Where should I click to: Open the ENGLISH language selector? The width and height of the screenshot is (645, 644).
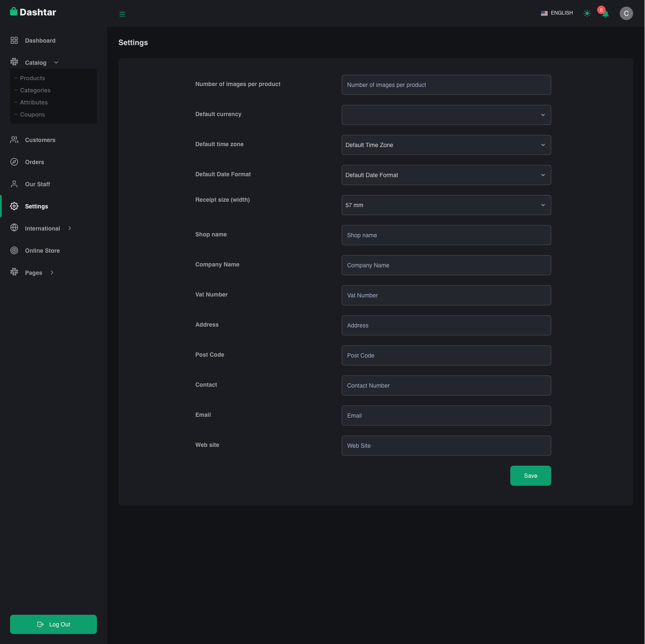tap(557, 13)
